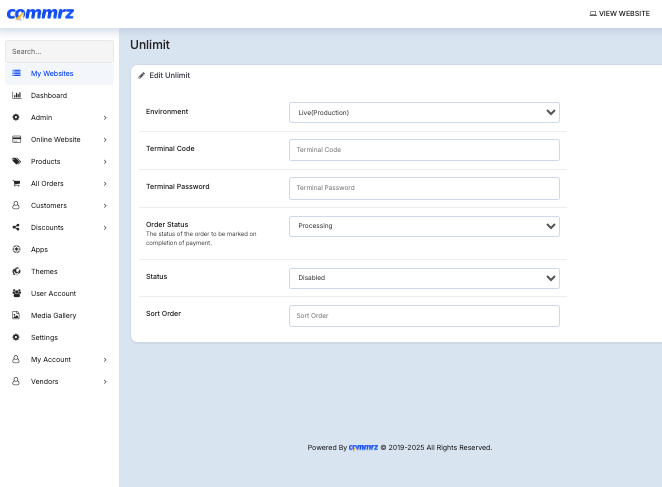Click the Media Gallery image icon
Viewport: 662px width, 487px height.
point(16,316)
